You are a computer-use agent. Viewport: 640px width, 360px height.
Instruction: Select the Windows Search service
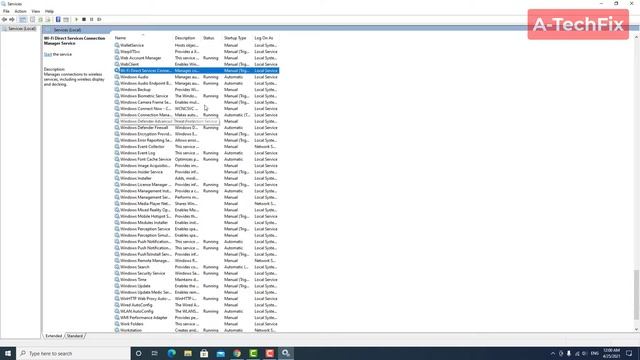[197, 267]
